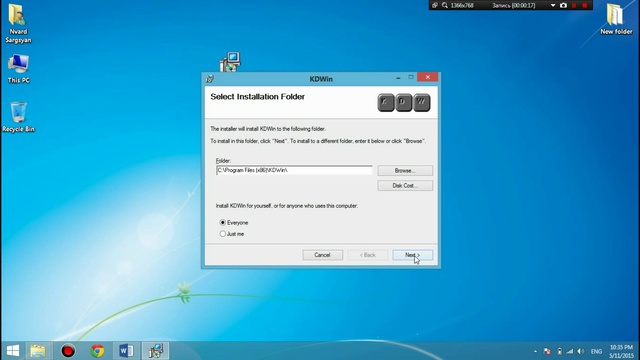640x360 pixels.
Task: Open Browse to choose another folder
Action: [x=405, y=171]
